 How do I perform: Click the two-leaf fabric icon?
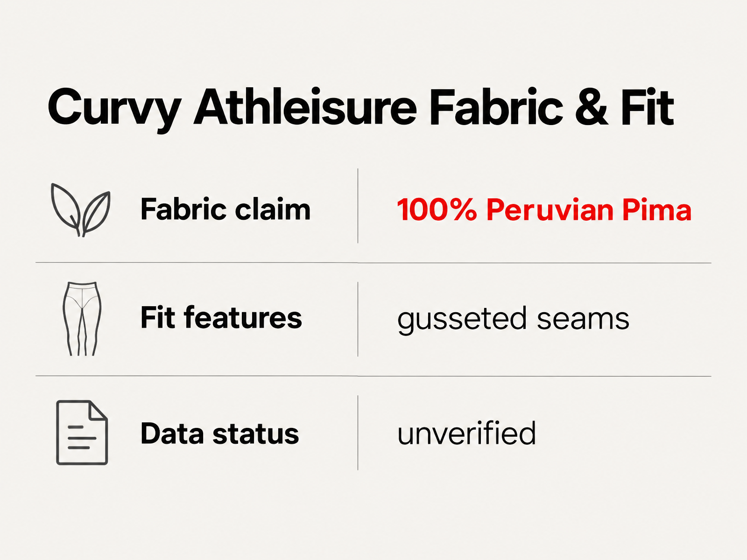click(x=80, y=210)
